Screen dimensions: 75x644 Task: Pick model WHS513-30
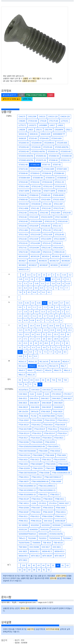click(24, 270)
